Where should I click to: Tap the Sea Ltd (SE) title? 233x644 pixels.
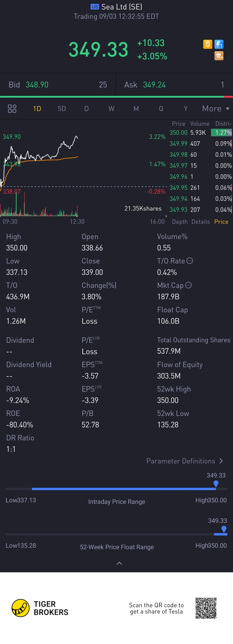pyautogui.click(x=122, y=7)
